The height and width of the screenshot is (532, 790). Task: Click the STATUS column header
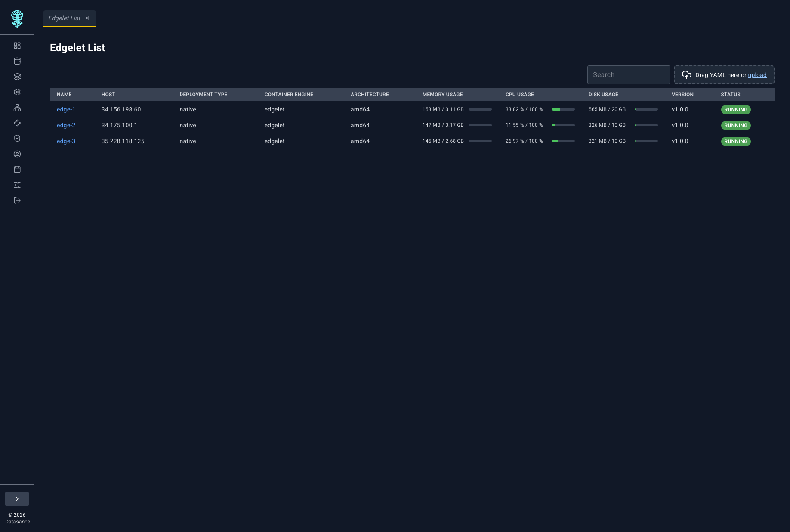731,95
